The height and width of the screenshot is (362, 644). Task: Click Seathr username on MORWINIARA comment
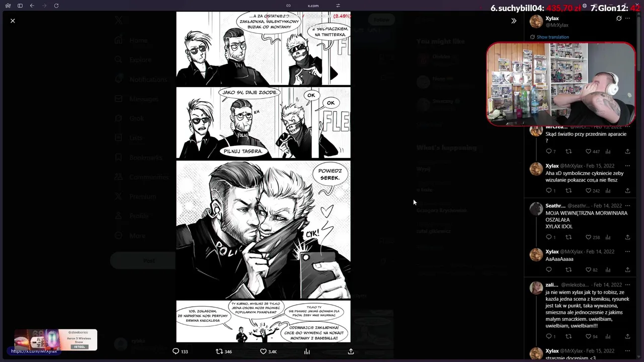[555, 206]
